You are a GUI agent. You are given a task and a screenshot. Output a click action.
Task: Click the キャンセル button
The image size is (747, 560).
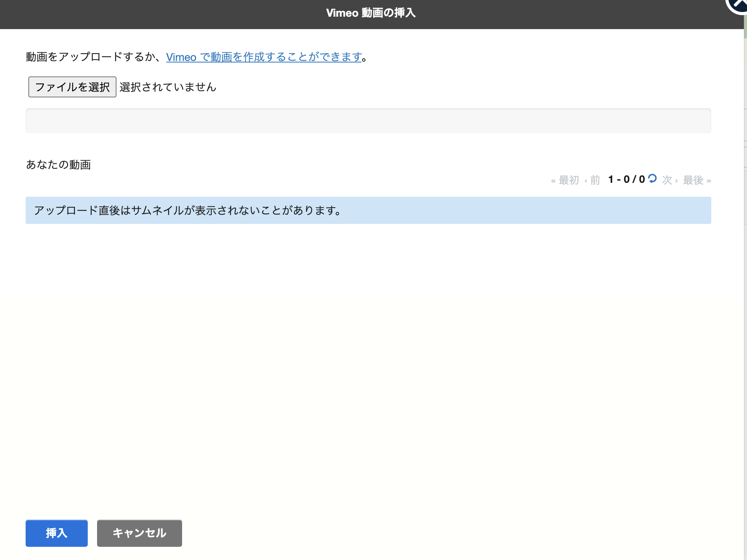(139, 533)
